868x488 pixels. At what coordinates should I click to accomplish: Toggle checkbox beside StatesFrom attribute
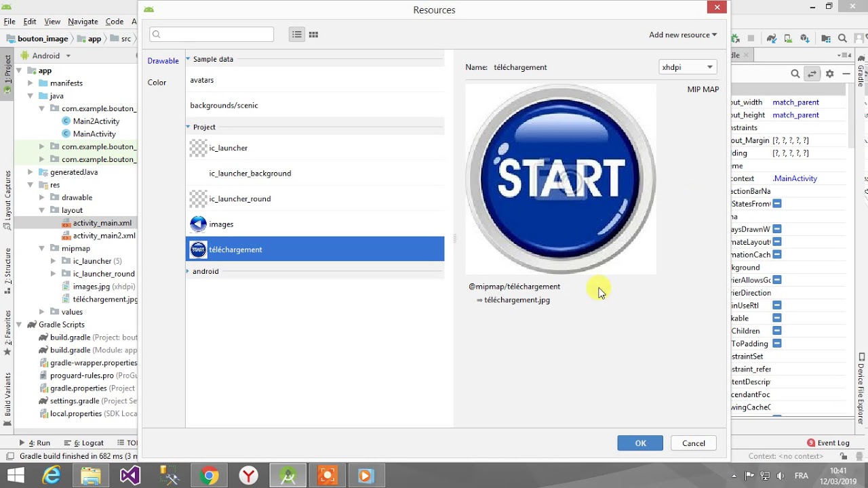click(x=777, y=204)
